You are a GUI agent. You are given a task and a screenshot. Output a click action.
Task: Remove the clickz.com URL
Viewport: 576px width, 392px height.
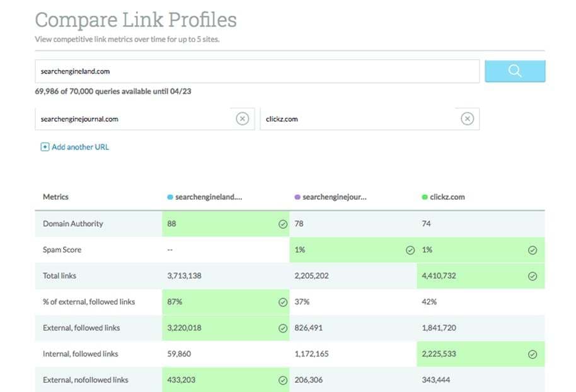pos(467,118)
